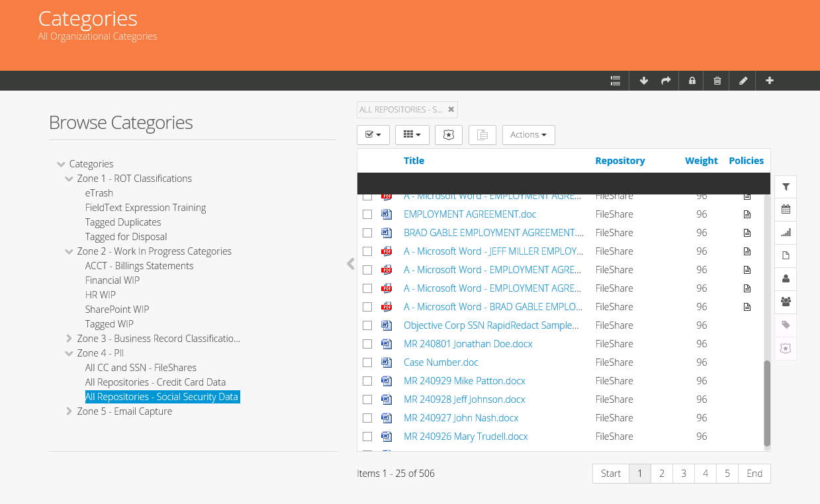Tick checkbox for MR 240801 Jonathan Doe.docx
820x504 pixels.
pos(367,344)
